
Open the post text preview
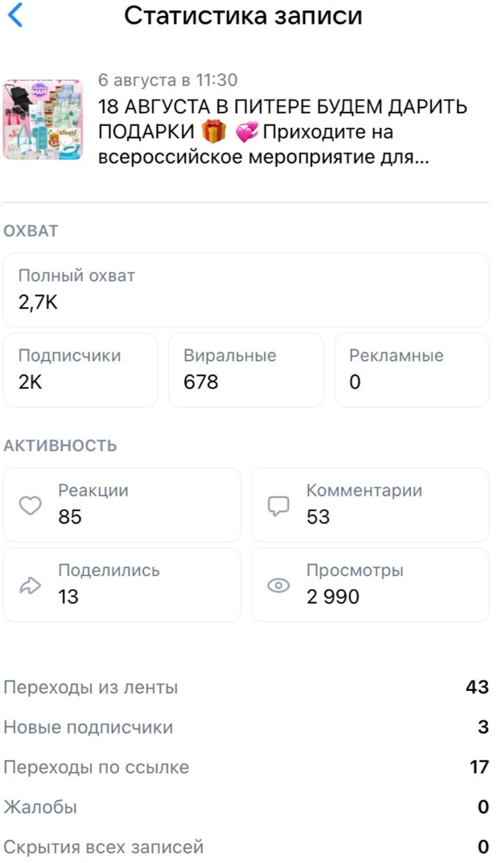[x=282, y=132]
